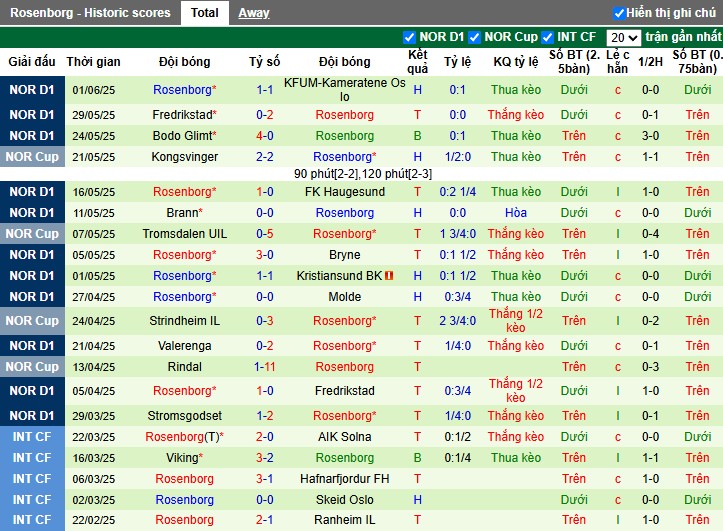723x531 pixels.
Task: Uncheck the NOR D1 filter checkbox
Action: 409,37
